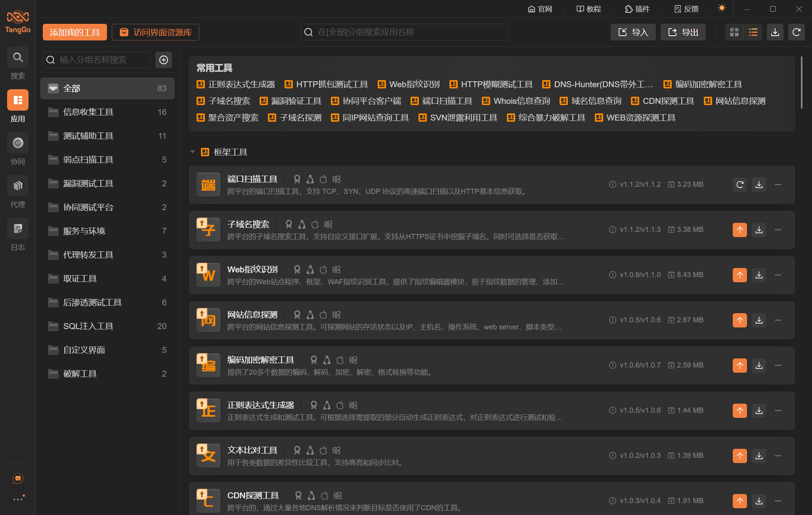812x515 pixels.
Task: Collapse the 框架工具 section
Action: [x=193, y=151]
